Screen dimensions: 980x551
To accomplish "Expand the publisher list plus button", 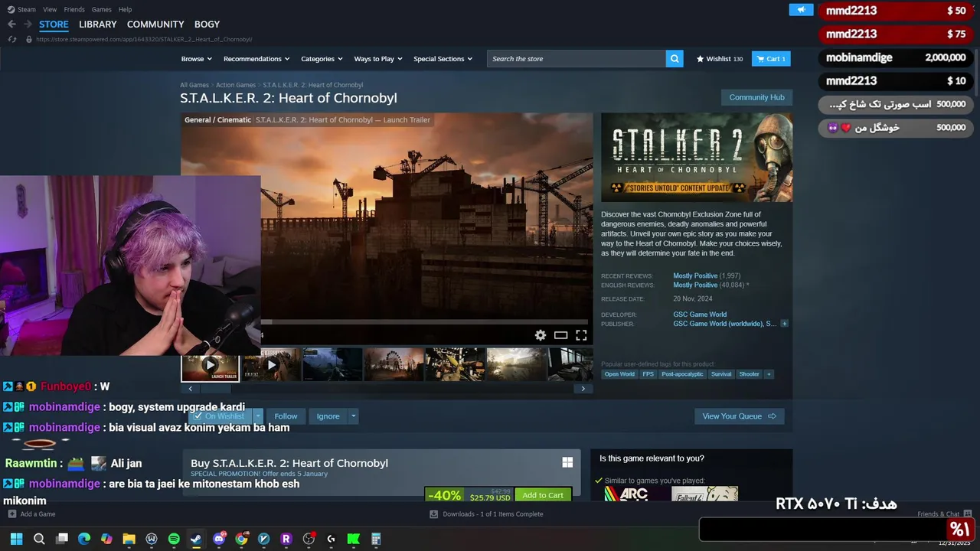I will click(784, 324).
